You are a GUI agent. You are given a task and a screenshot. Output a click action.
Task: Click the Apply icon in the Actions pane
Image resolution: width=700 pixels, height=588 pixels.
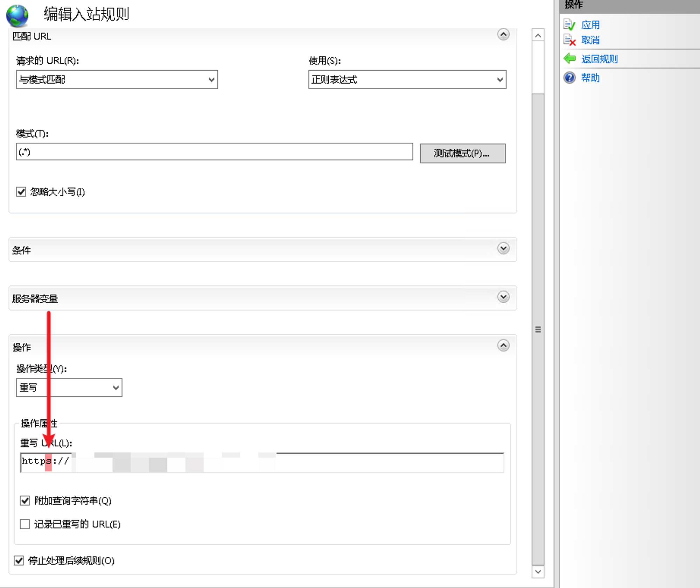(569, 25)
